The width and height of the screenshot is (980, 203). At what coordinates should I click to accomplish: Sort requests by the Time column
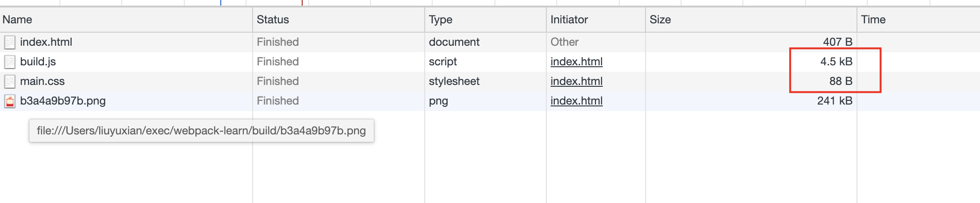coord(919,20)
